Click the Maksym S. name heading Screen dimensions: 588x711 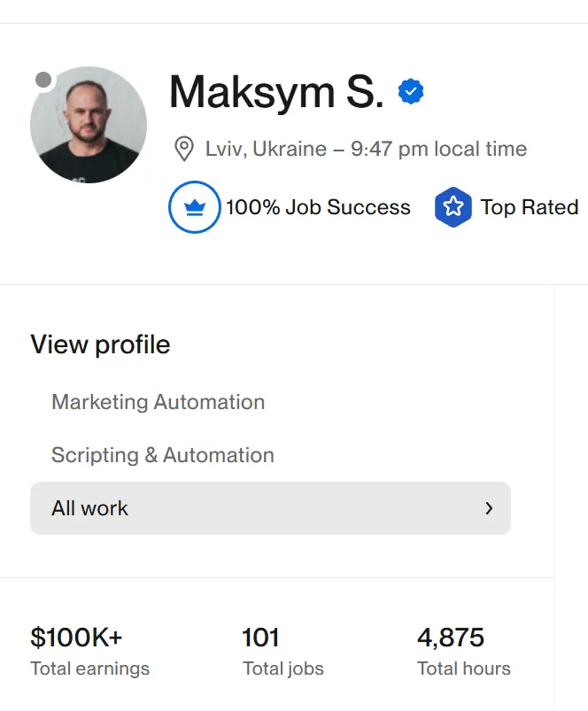(276, 92)
